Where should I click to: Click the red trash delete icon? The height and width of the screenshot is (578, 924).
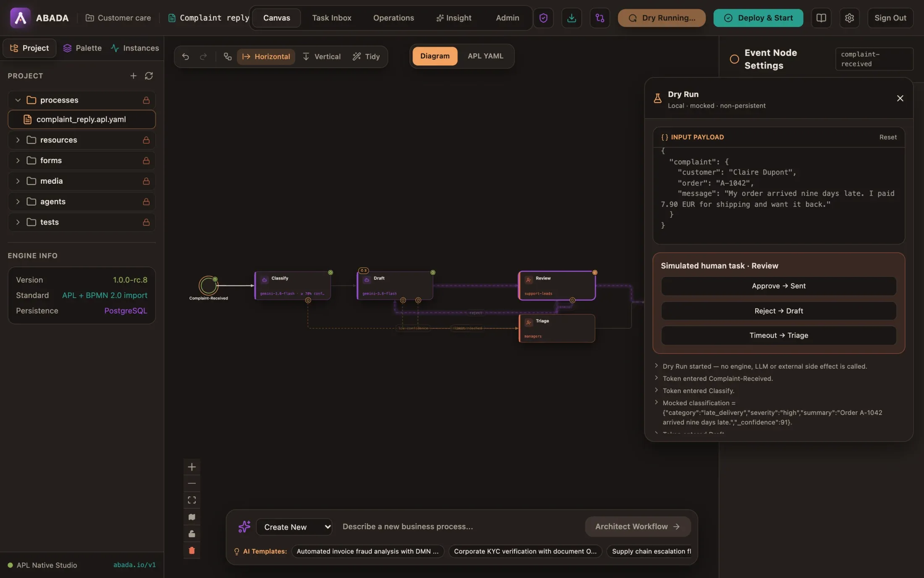click(x=192, y=550)
